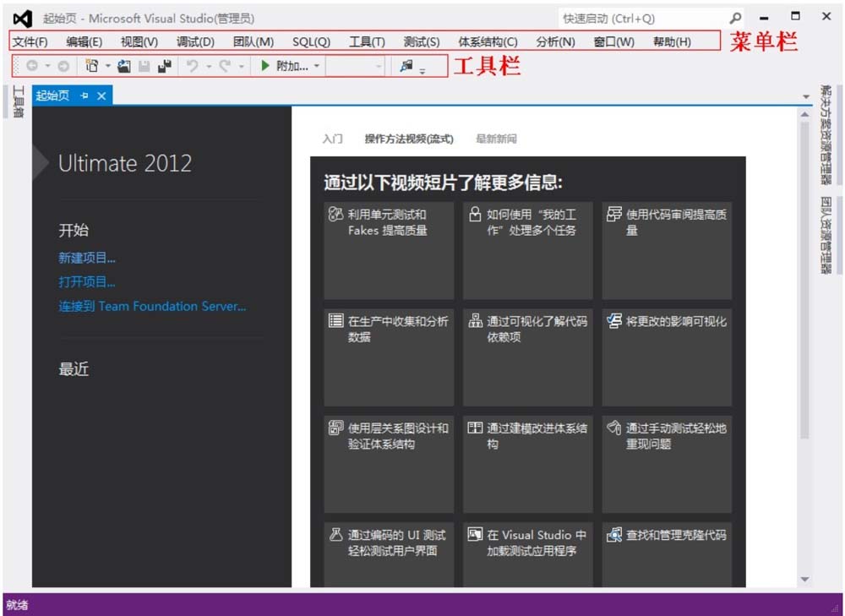Screen dimensions: 845x616
Task: Click the Redo toolbar icon
Action: (x=225, y=66)
